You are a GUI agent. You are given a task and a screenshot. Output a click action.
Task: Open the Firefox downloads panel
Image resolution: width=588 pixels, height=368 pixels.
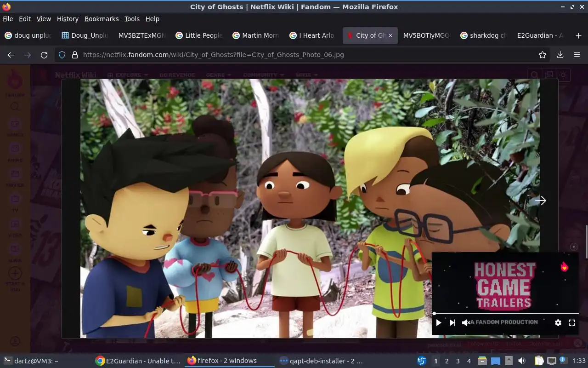point(560,55)
